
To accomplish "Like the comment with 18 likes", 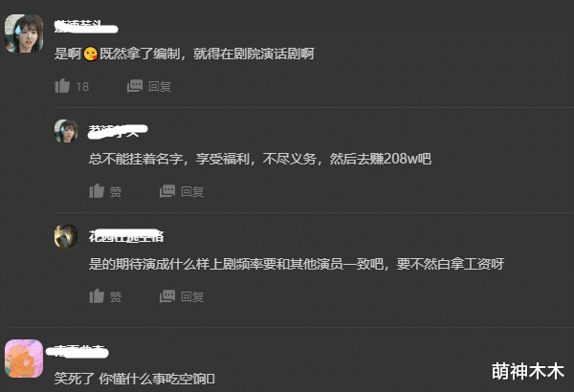I will tap(62, 86).
